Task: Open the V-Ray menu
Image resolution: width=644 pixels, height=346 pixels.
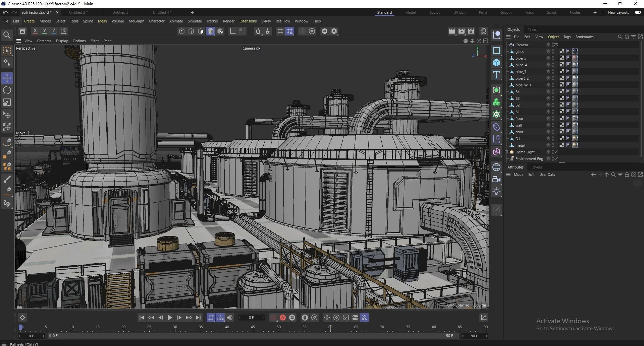Action: (x=266, y=21)
